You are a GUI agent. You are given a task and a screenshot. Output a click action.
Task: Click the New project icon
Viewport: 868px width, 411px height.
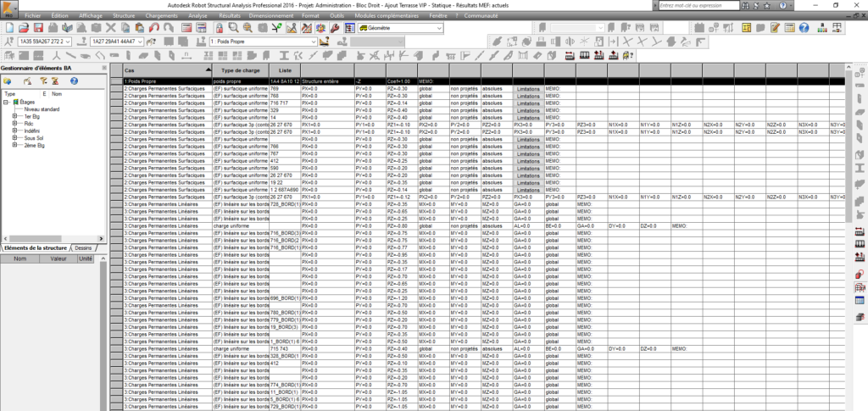pyautogui.click(x=9, y=28)
